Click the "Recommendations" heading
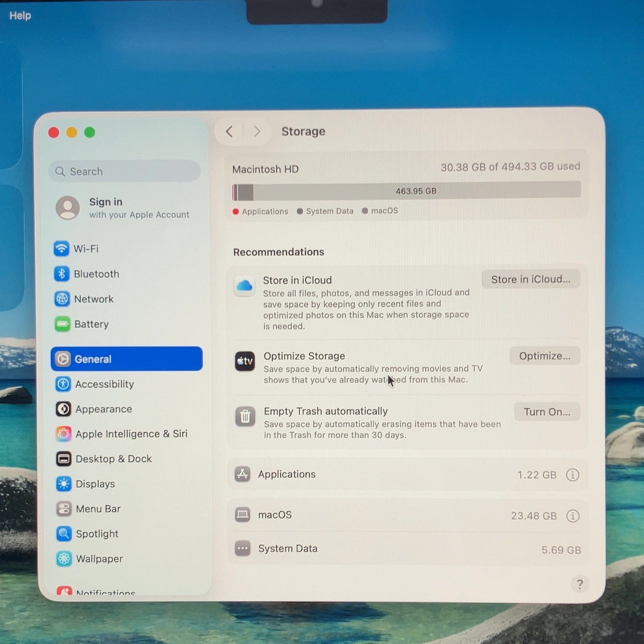The image size is (644, 644). tap(279, 252)
